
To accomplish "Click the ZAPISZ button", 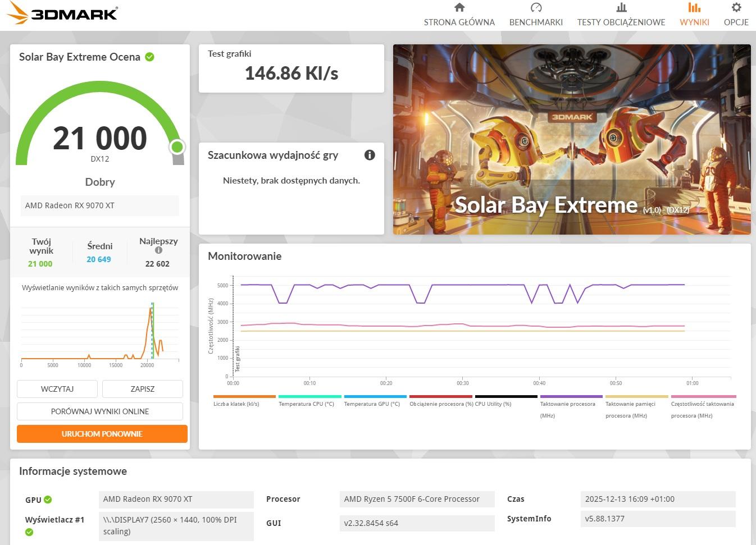I will [143, 389].
